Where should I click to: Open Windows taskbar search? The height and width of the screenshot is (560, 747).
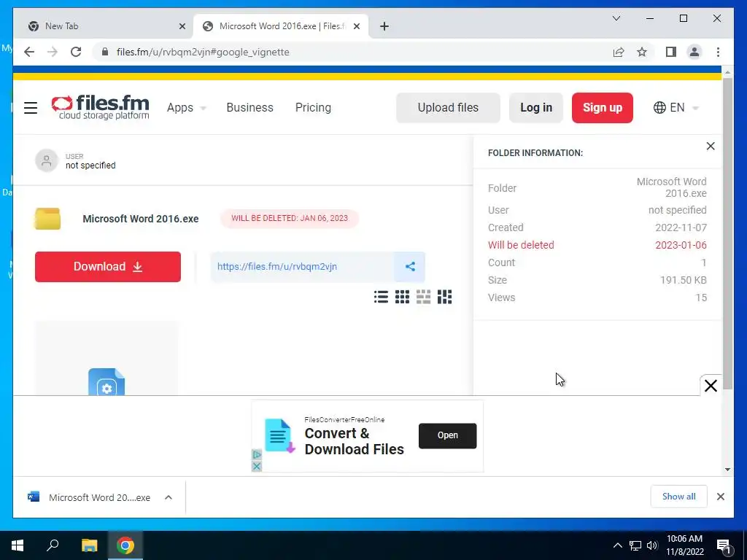coord(53,545)
